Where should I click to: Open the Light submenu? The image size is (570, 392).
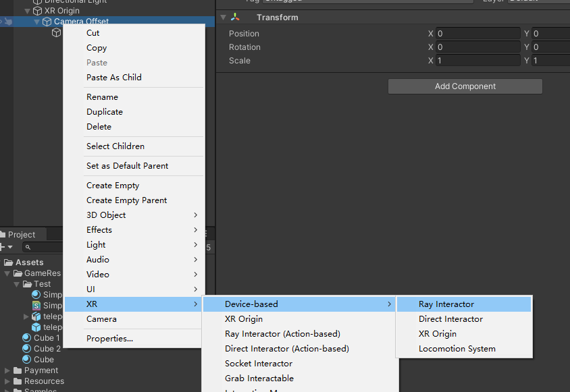click(134, 245)
